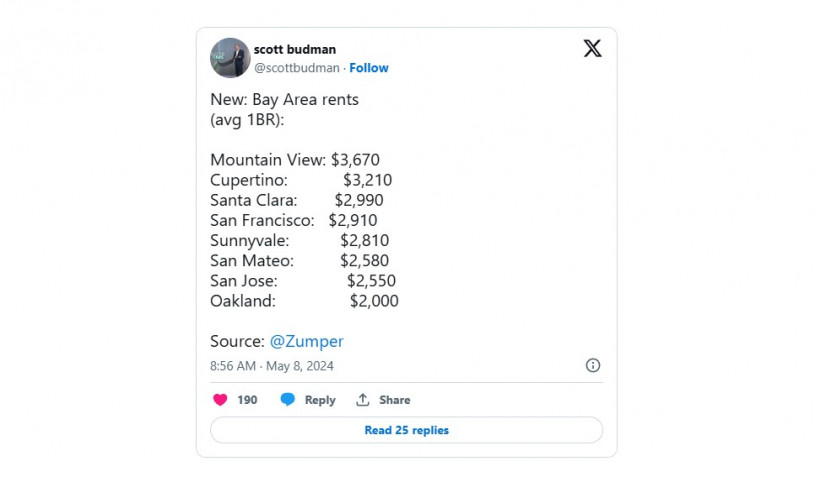This screenshot has height=477, width=815.
Task: Click the San Francisco: $2,910 line
Action: [x=293, y=220]
